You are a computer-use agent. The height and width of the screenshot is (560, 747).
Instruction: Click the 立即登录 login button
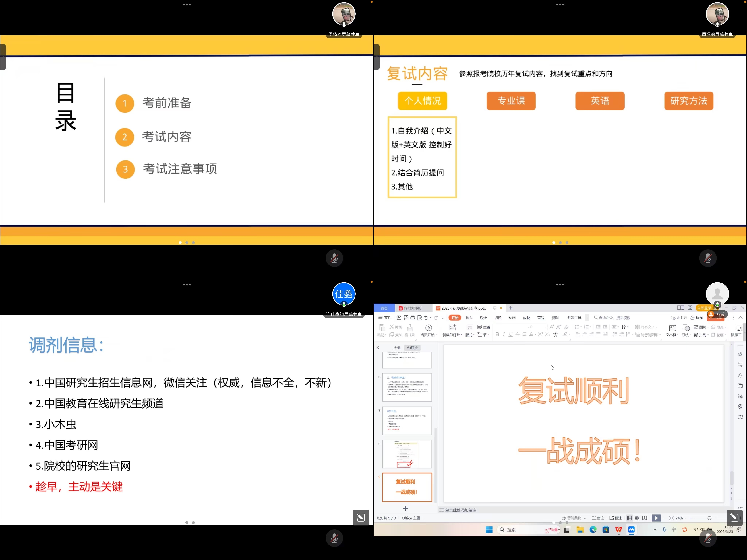[x=704, y=308]
